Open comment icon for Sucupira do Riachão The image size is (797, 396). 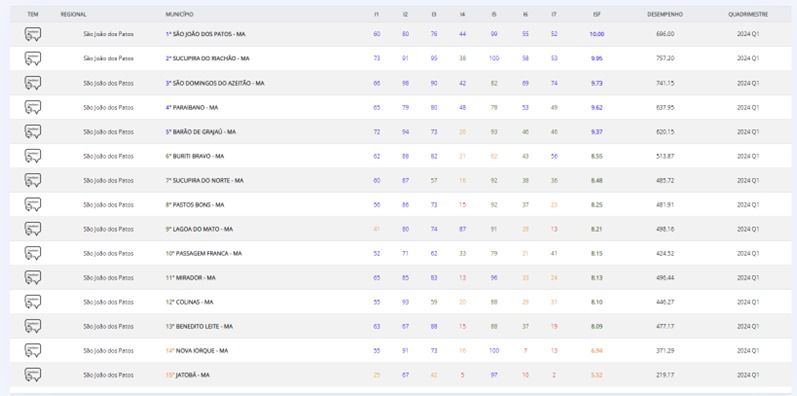pyautogui.click(x=33, y=58)
